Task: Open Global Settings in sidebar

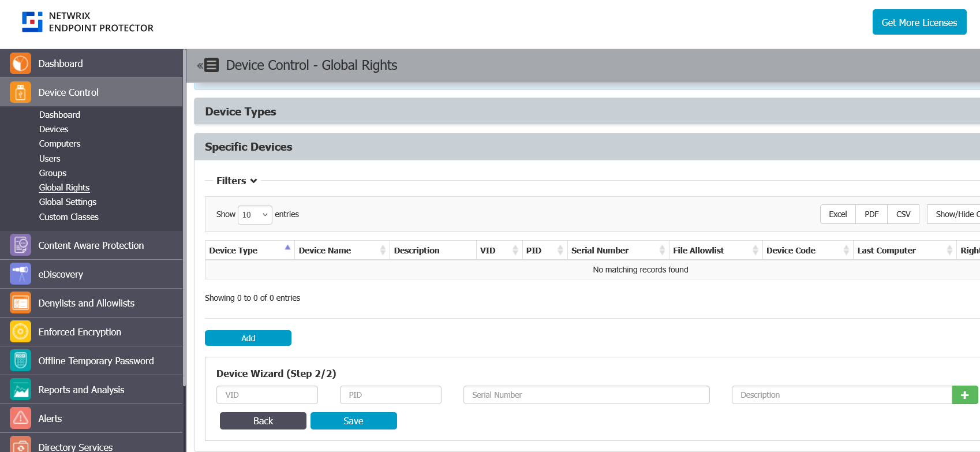Action: 68,202
